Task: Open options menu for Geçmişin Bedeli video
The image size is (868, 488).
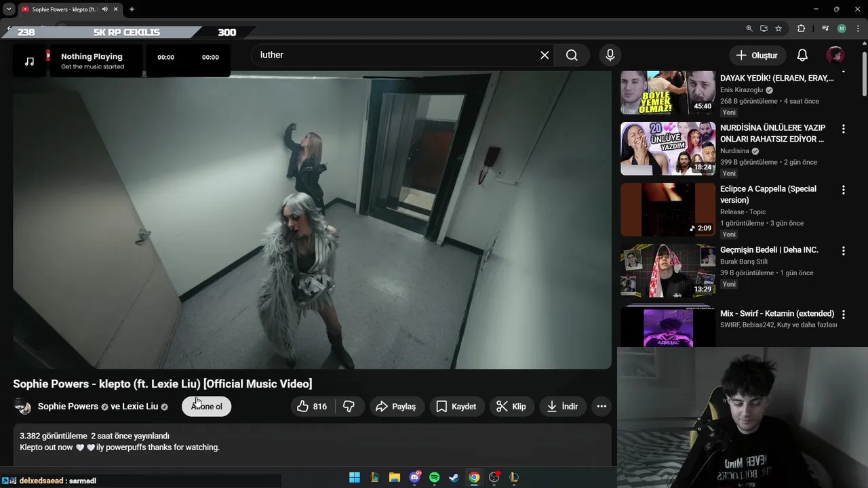Action: [844, 251]
